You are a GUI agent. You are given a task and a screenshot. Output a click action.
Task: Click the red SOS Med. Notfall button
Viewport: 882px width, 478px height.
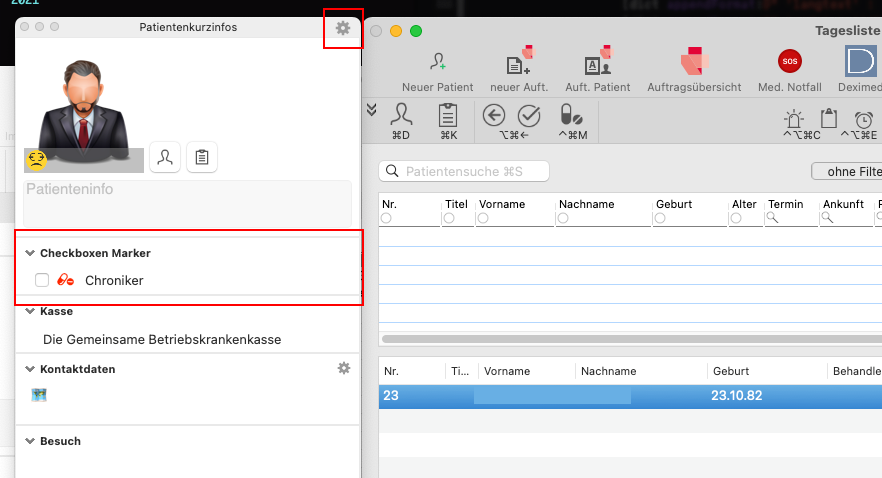point(790,61)
